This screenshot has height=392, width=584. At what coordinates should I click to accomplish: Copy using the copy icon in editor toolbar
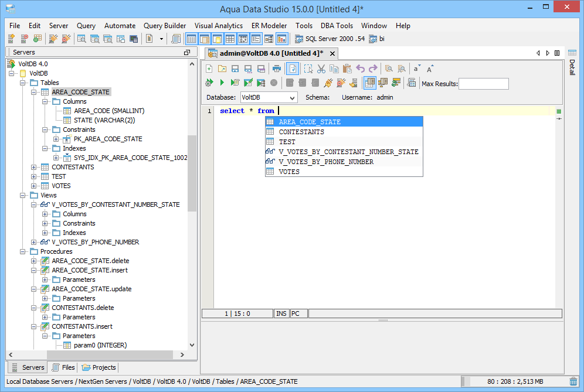[334, 69]
